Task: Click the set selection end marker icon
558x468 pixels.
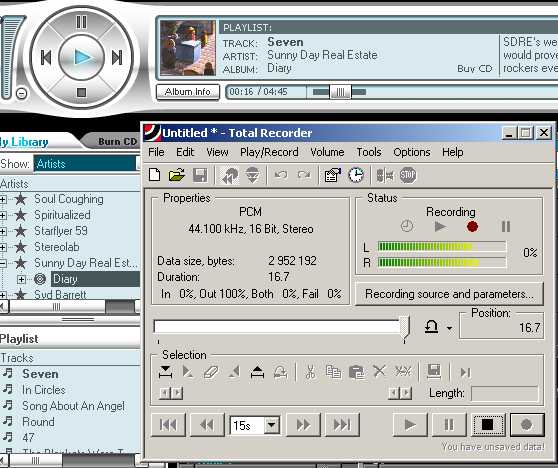Action: (x=257, y=372)
